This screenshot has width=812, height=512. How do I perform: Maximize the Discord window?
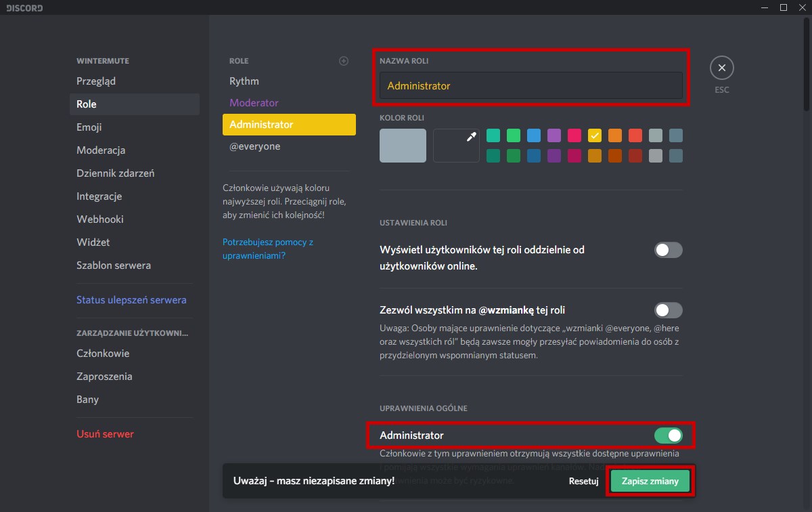[784, 7]
